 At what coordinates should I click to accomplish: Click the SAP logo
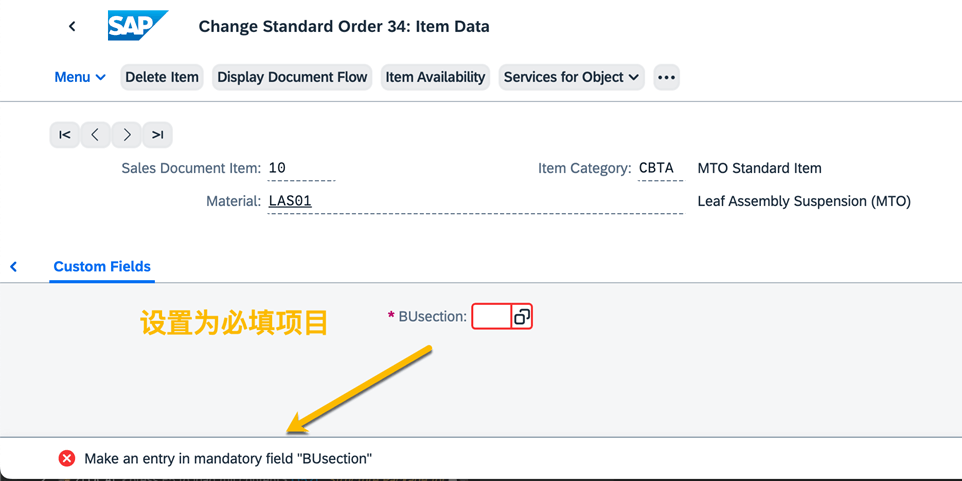tap(137, 26)
